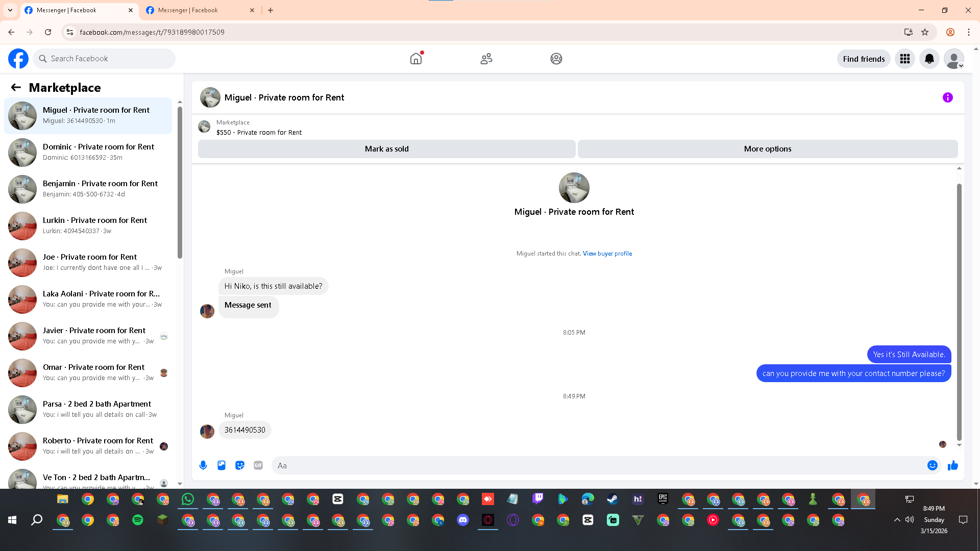Open the $550 Private room listing link
This screenshot has width=980, height=551.
[x=259, y=132]
